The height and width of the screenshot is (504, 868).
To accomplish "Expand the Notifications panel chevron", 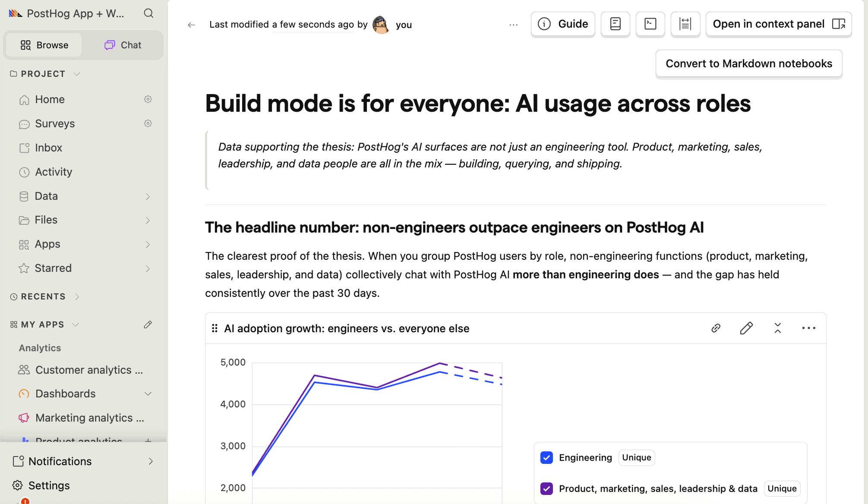I will [151, 461].
